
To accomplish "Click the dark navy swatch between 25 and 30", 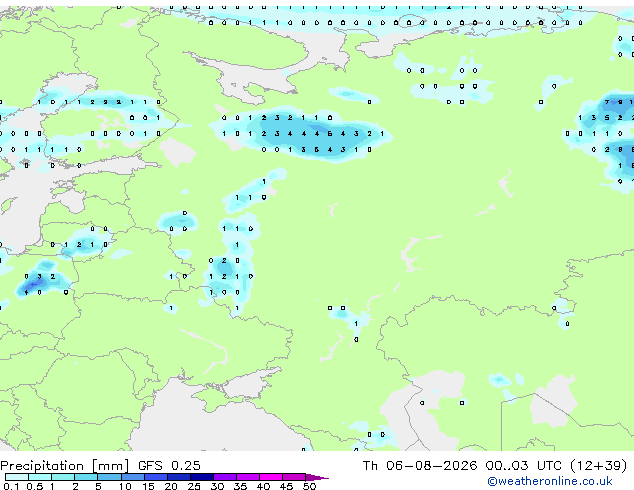I will pyautogui.click(x=201, y=477).
